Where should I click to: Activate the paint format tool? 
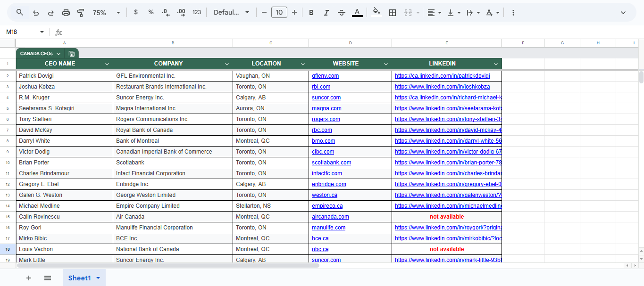click(81, 13)
